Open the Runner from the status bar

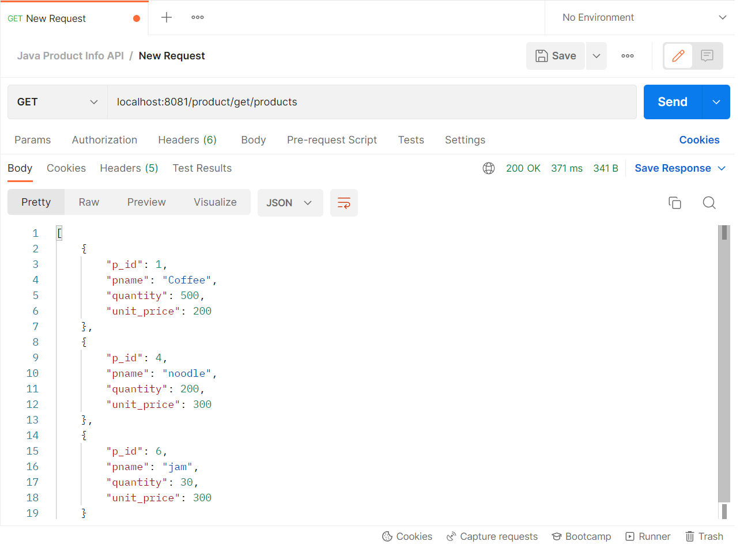click(x=648, y=536)
